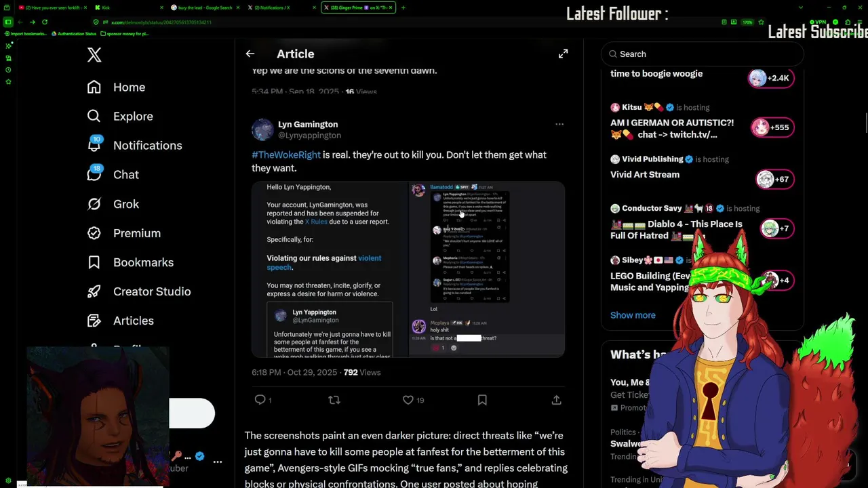Switch to bury the lead Google tab
Image resolution: width=868 pixels, height=488 pixels.
[205, 7]
